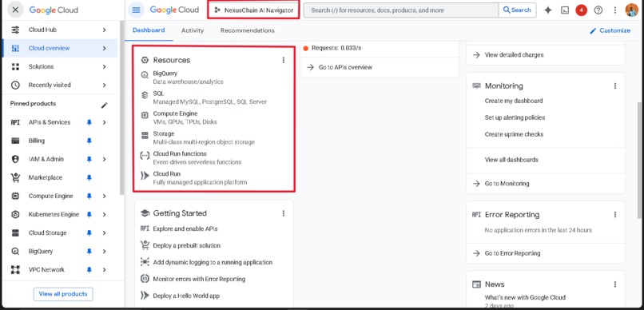
Task: Click the hamburger menu icon
Action: point(136,10)
